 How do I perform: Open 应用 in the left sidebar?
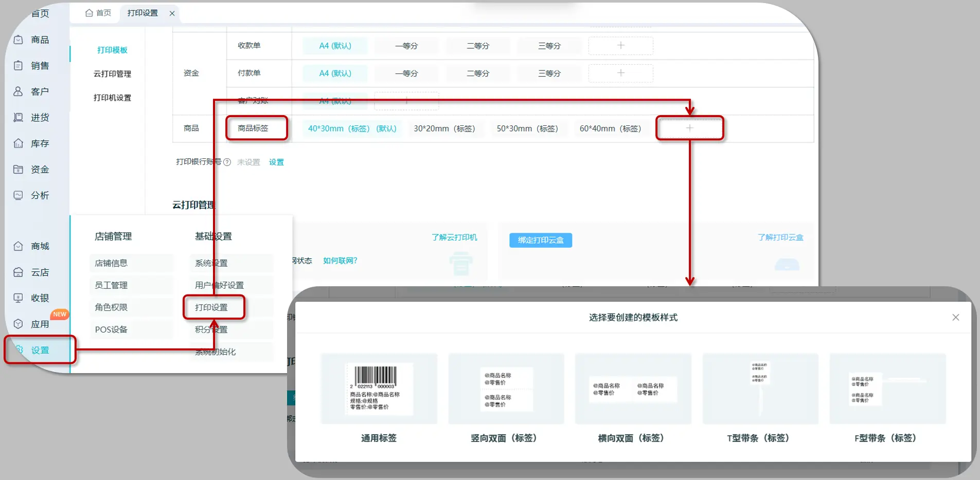click(32, 324)
